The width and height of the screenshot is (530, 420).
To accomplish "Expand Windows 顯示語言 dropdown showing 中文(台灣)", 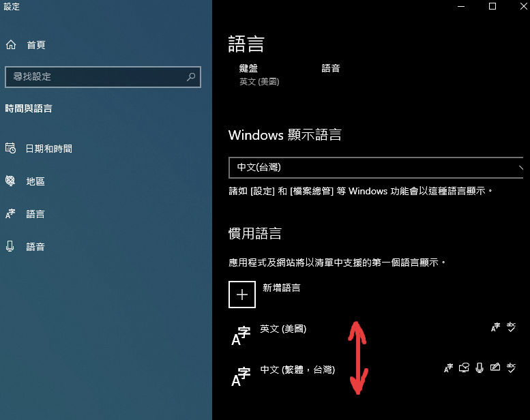I will coord(375,167).
